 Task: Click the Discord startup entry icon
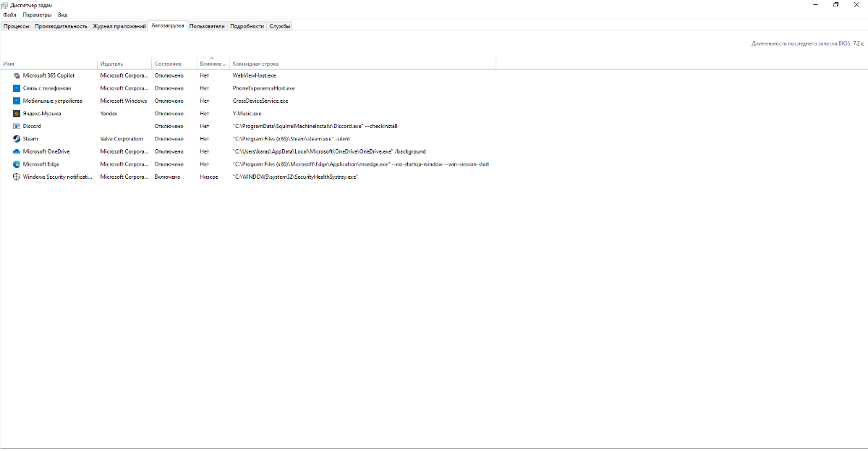coord(16,126)
